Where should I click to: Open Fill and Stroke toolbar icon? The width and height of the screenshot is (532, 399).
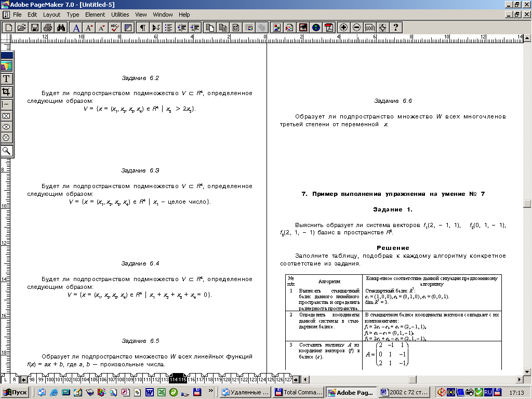point(128,28)
